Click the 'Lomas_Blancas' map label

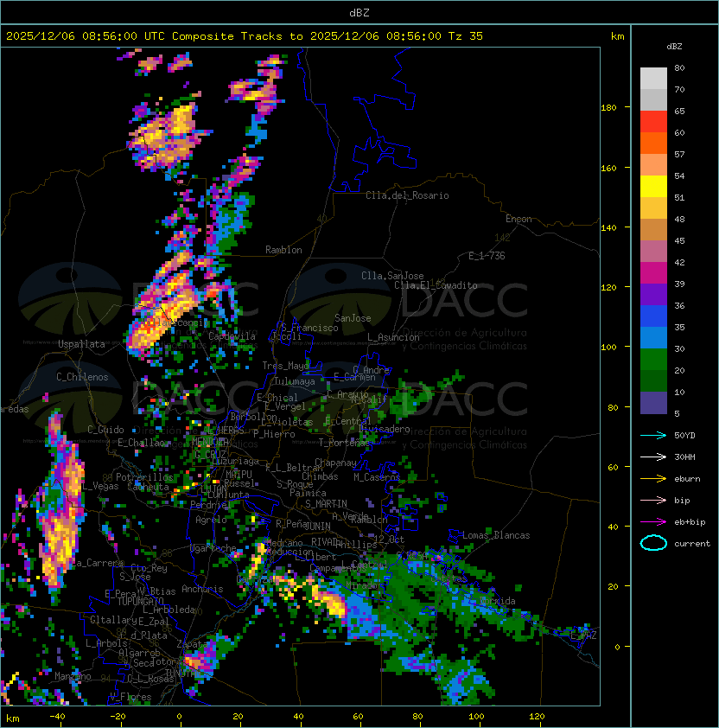(496, 535)
